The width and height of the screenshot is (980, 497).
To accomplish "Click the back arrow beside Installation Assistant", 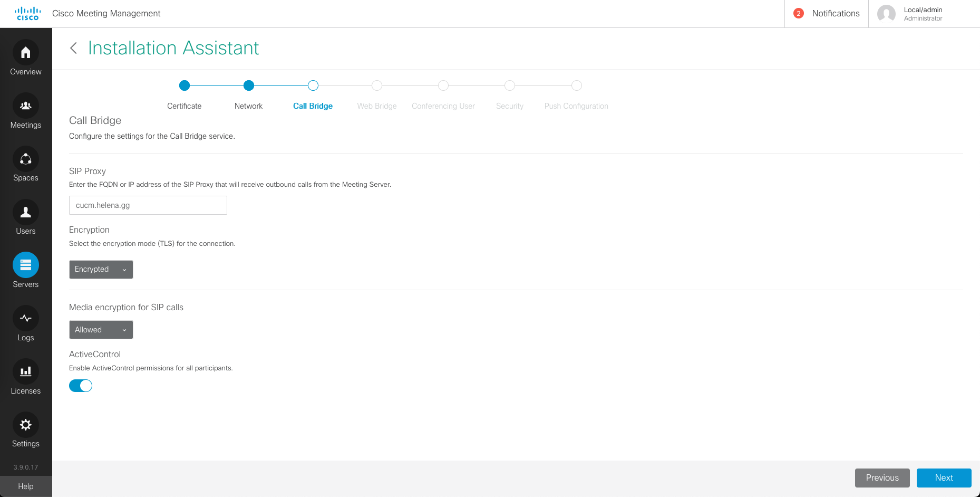I will tap(74, 48).
